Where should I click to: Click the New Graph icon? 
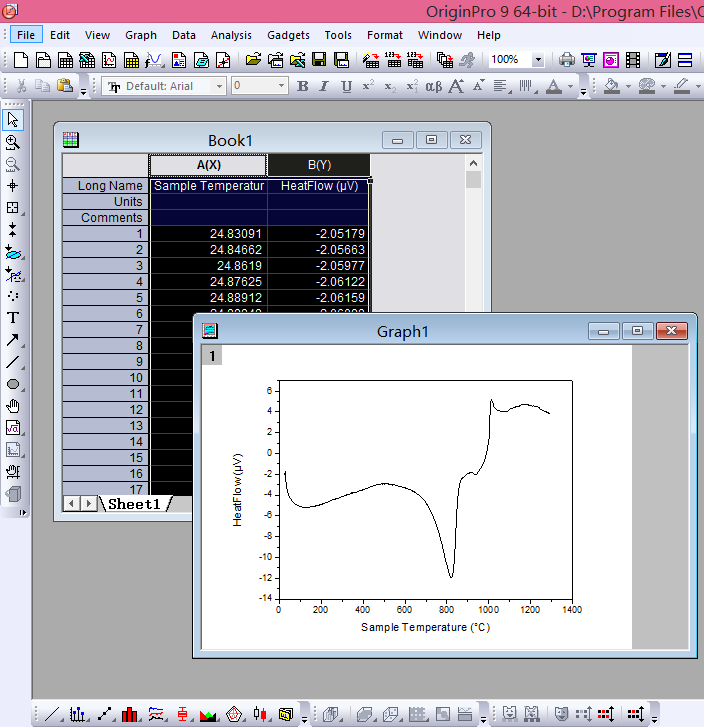[x=109, y=60]
